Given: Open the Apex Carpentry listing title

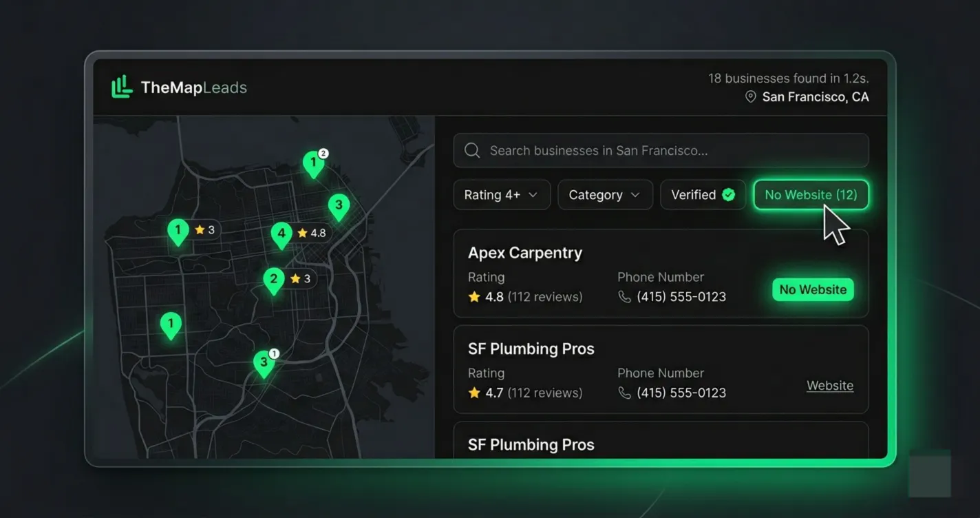Looking at the screenshot, I should click(x=525, y=253).
